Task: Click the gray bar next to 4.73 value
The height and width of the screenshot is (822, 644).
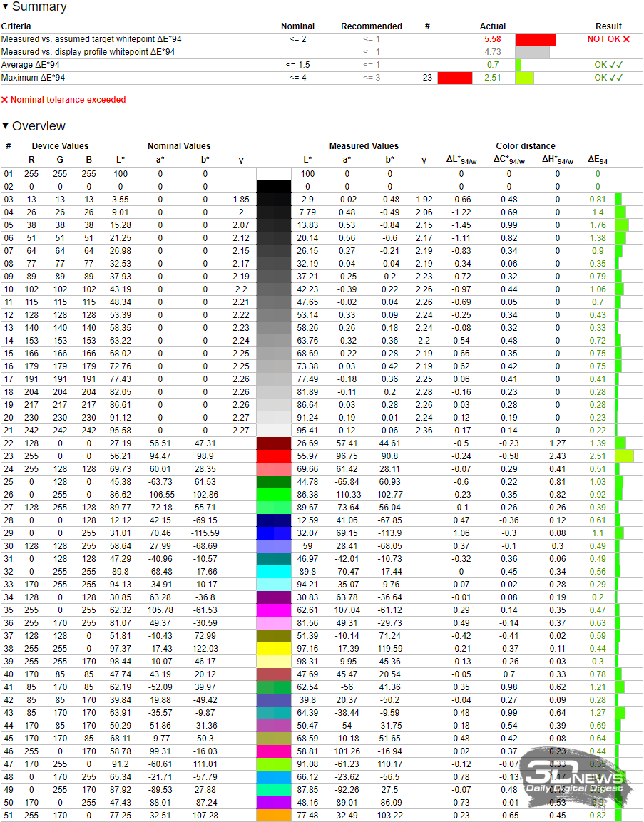Action: pos(532,52)
